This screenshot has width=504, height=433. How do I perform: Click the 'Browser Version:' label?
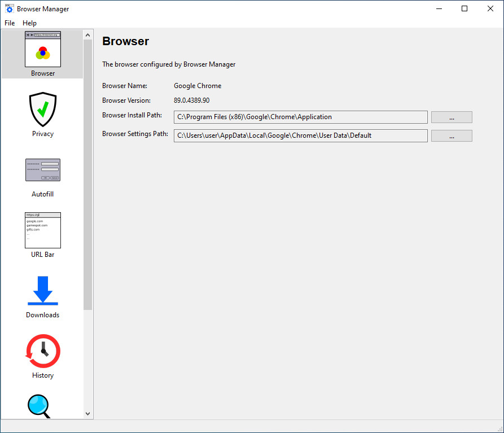(x=126, y=100)
